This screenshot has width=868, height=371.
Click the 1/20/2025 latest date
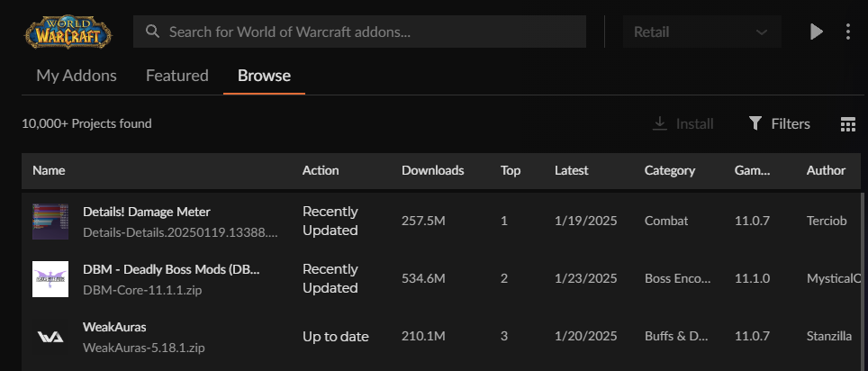coord(585,336)
